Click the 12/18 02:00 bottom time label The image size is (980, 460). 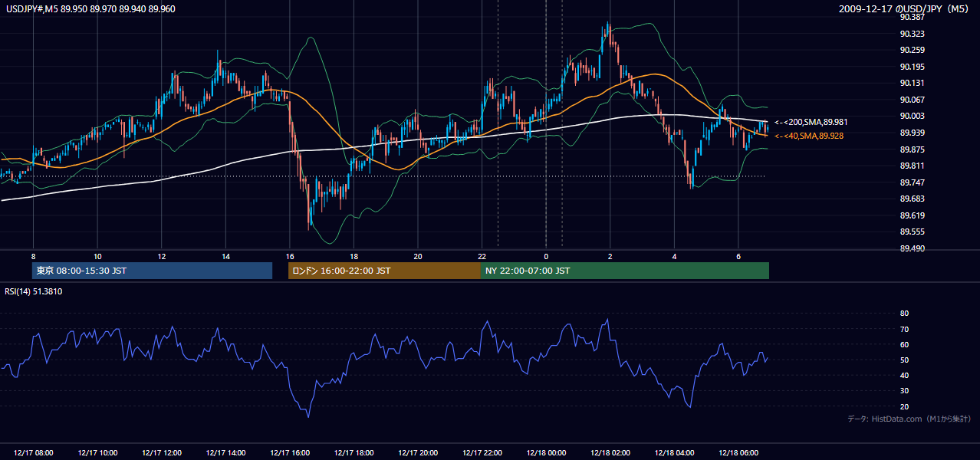coord(610,453)
